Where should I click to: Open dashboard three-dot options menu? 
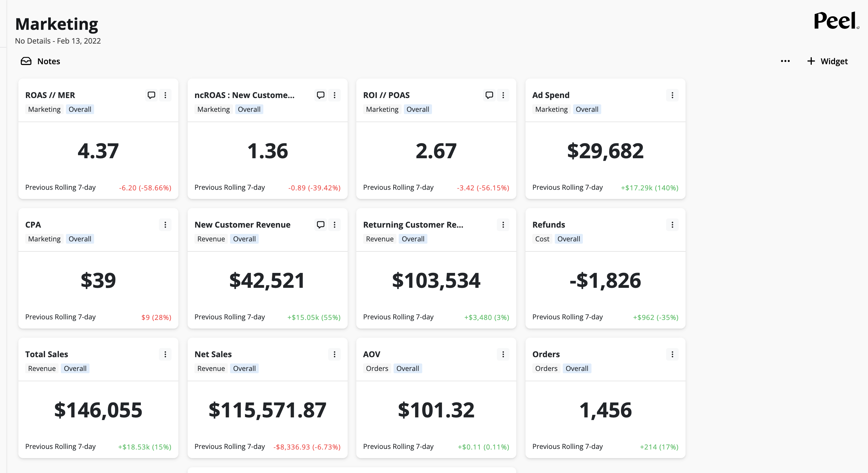tap(785, 61)
